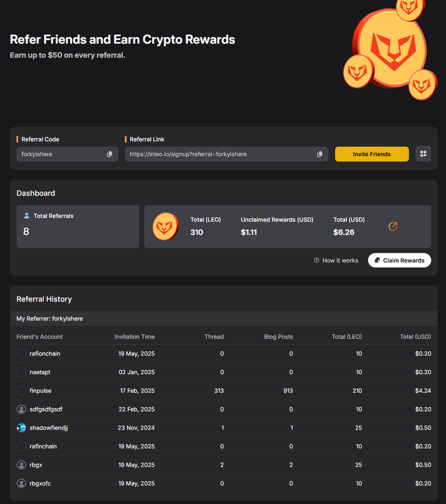The width and height of the screenshot is (446, 504).
Task: Click the Total Referrals person icon
Action: pos(27,215)
